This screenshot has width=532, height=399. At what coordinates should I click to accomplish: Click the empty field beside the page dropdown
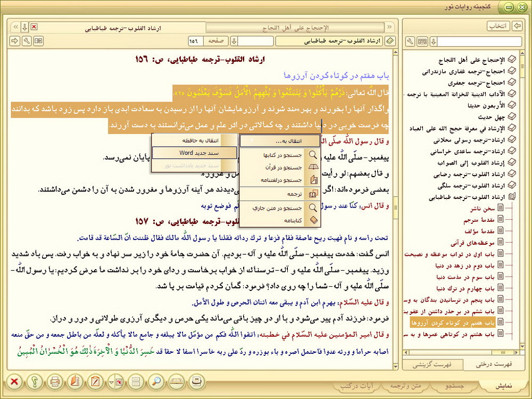click(255, 41)
